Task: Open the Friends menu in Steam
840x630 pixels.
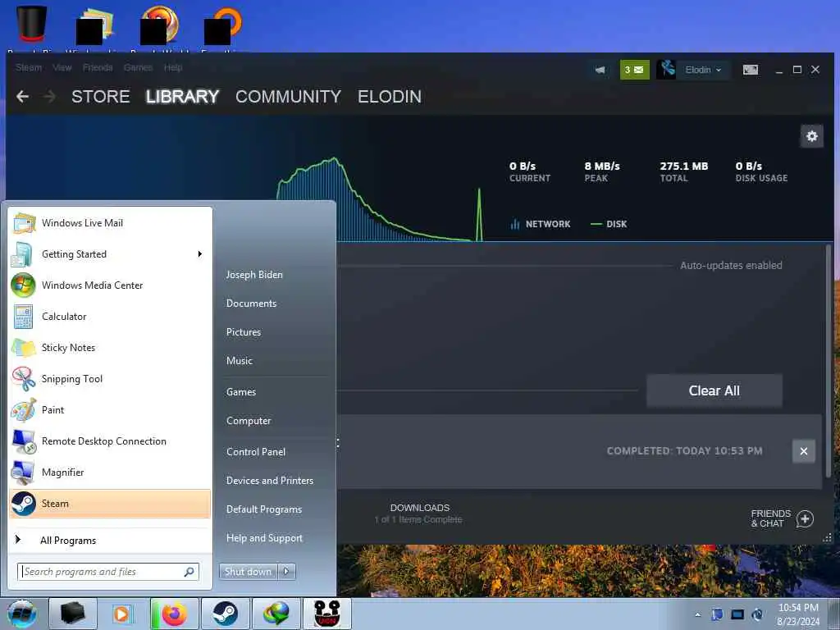Action: pyautogui.click(x=98, y=67)
